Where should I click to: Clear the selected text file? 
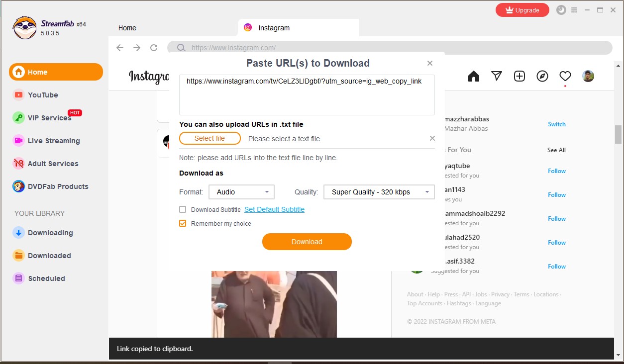pyautogui.click(x=432, y=138)
